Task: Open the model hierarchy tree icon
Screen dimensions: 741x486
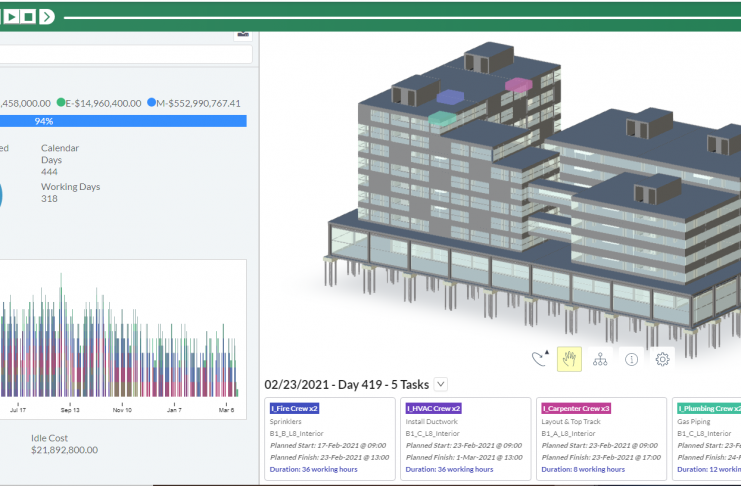Action: tap(600, 359)
